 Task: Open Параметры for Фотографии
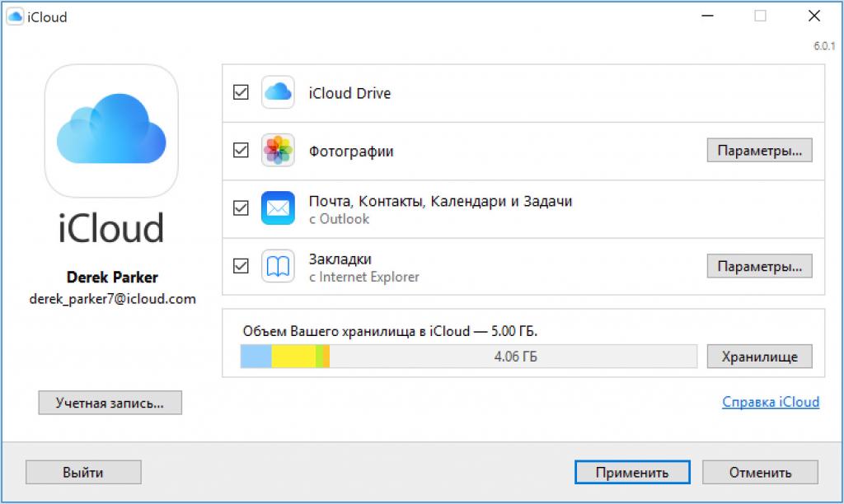coord(759,151)
